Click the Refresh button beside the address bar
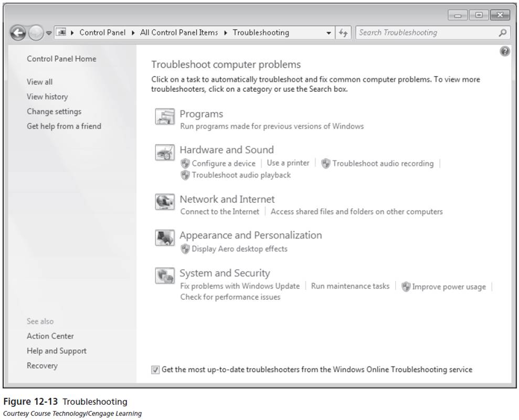The height and width of the screenshot is (420, 519). [343, 33]
